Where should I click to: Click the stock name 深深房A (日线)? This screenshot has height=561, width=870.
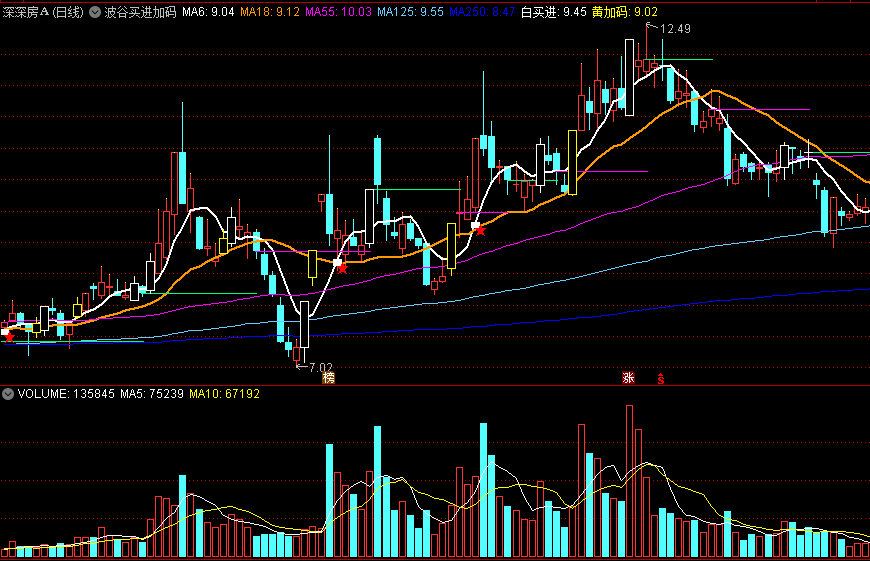pos(43,12)
